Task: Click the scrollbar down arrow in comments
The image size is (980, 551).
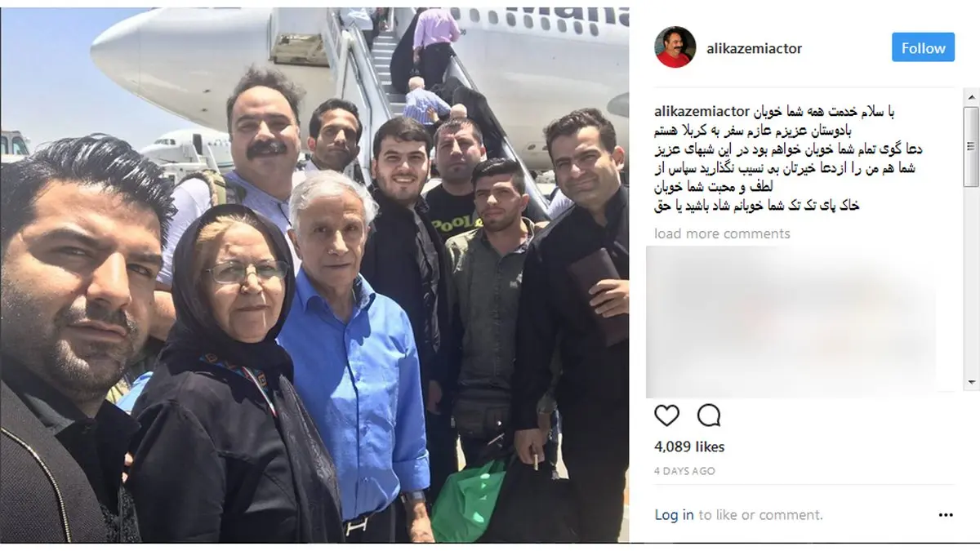Action: [x=971, y=382]
